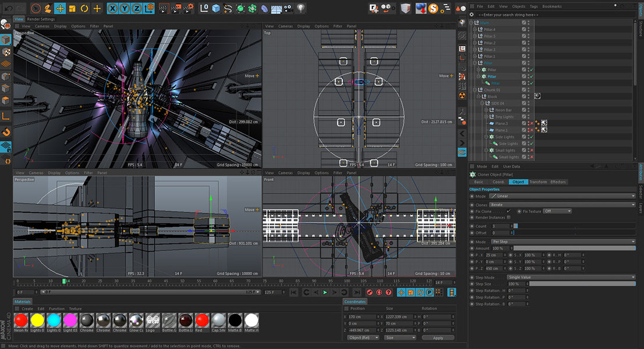Add a Cube primitive object

216,8
